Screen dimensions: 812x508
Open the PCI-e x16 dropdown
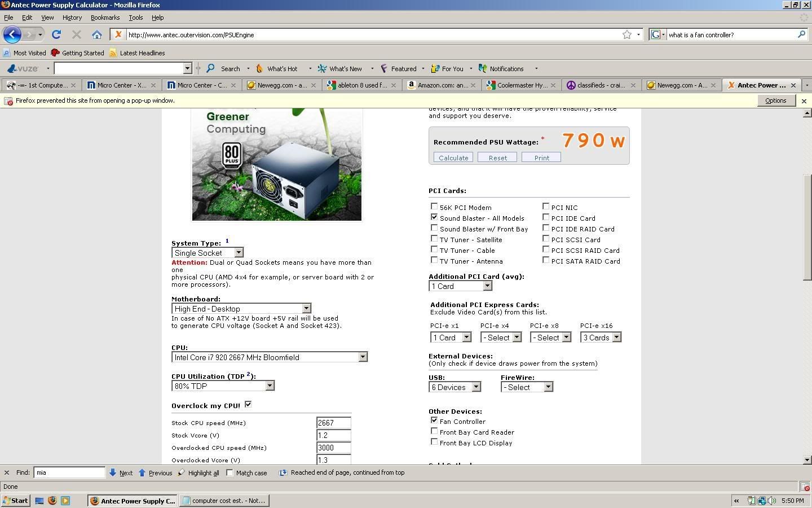pos(601,338)
